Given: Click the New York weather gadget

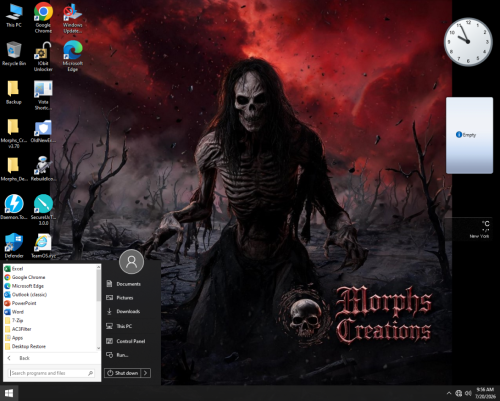Looking at the screenshot, I should 470,229.
